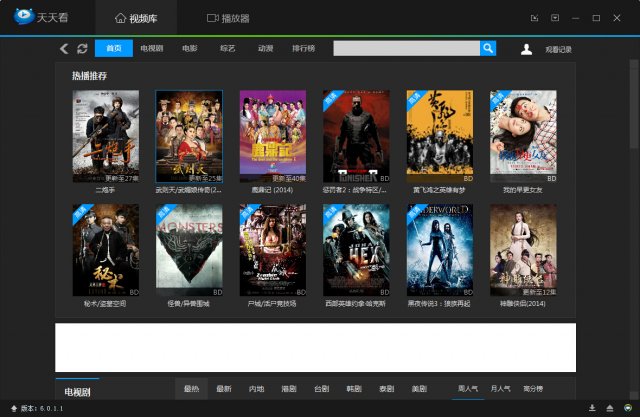Select the 港剧 filter tab

(x=289, y=388)
